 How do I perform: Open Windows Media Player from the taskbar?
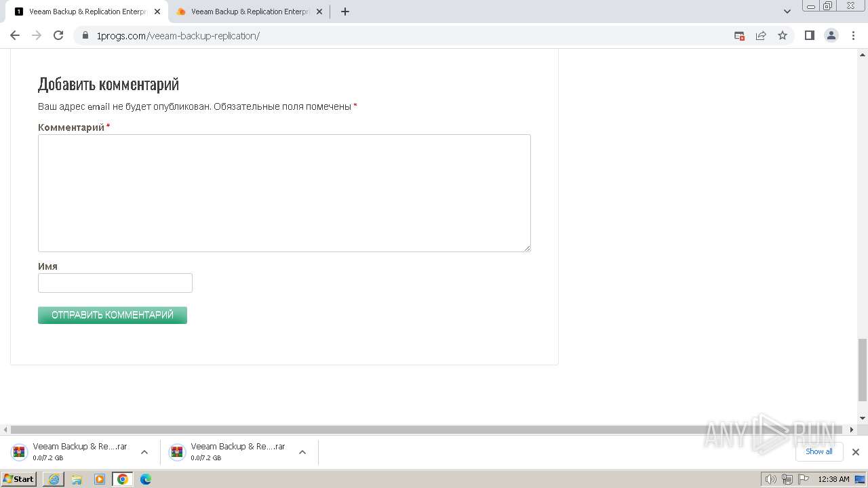[x=100, y=479]
